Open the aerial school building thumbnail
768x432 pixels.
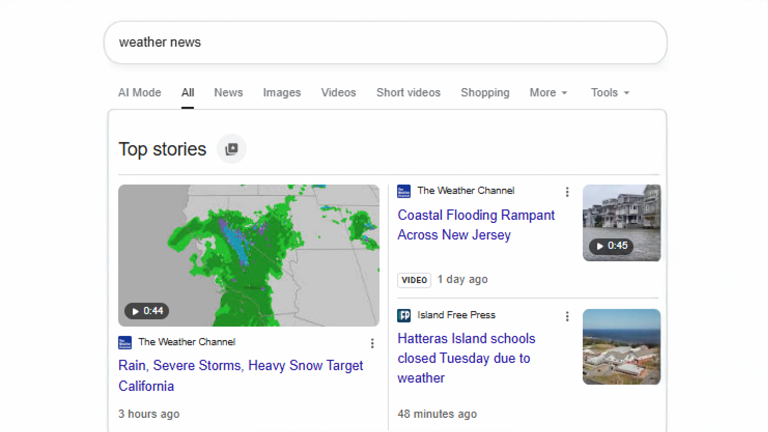pos(622,347)
